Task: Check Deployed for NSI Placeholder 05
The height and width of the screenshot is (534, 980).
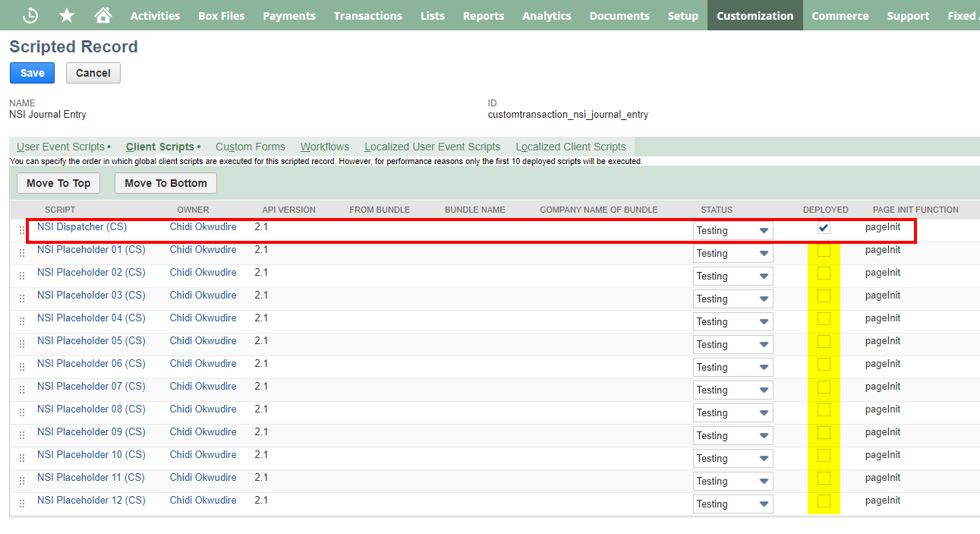Action: 824,342
